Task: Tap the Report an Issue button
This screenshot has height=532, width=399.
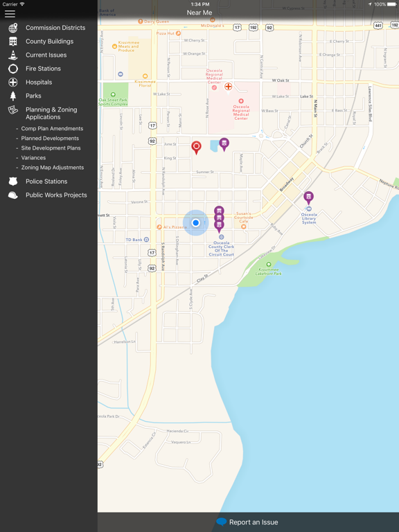Action: [x=247, y=522]
